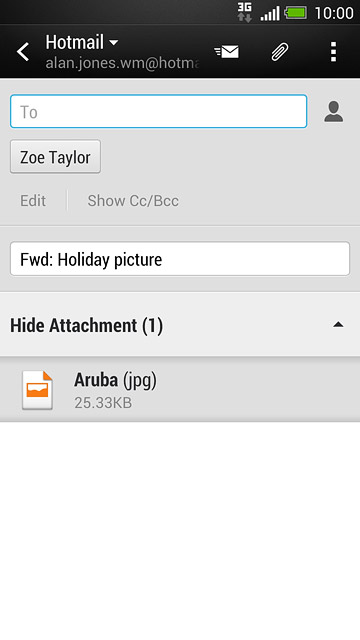Tap the empty message body area

click(x=180, y=531)
